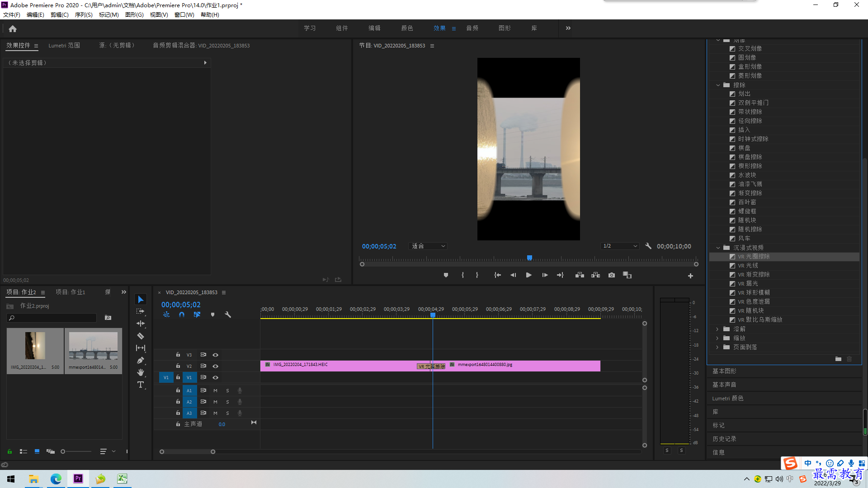This screenshot has height=488, width=868.
Task: Collapse the 沉浸式视频 folder
Action: coord(718,248)
